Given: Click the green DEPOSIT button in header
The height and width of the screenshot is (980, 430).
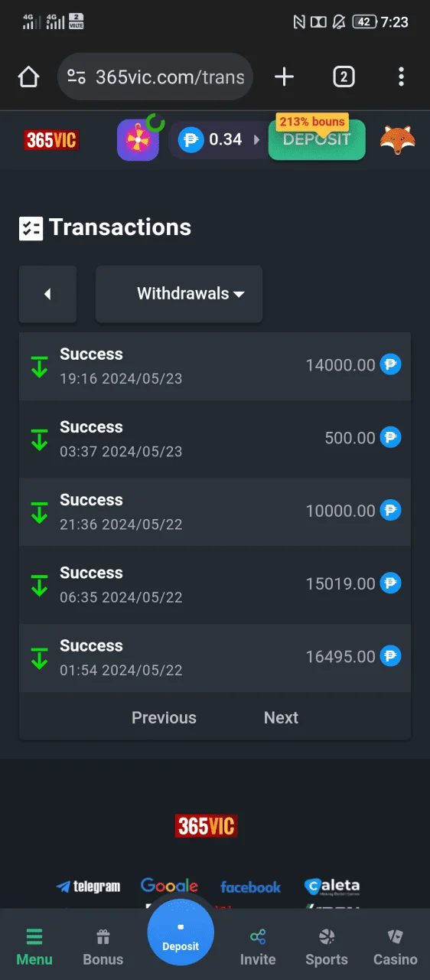Looking at the screenshot, I should [317, 139].
